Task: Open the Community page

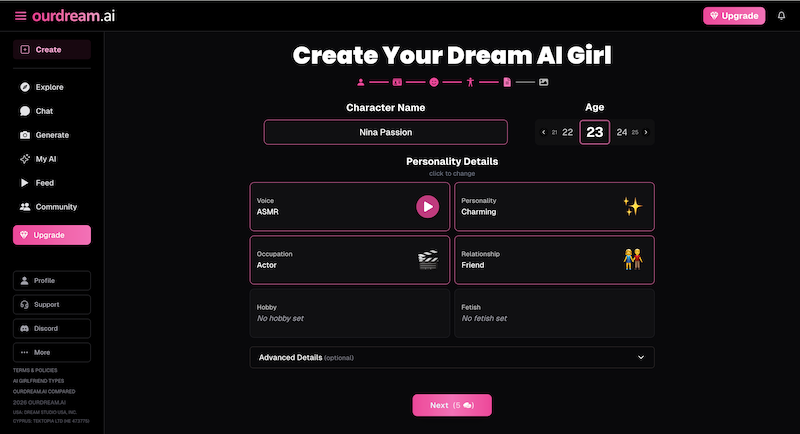Action: 55,207
